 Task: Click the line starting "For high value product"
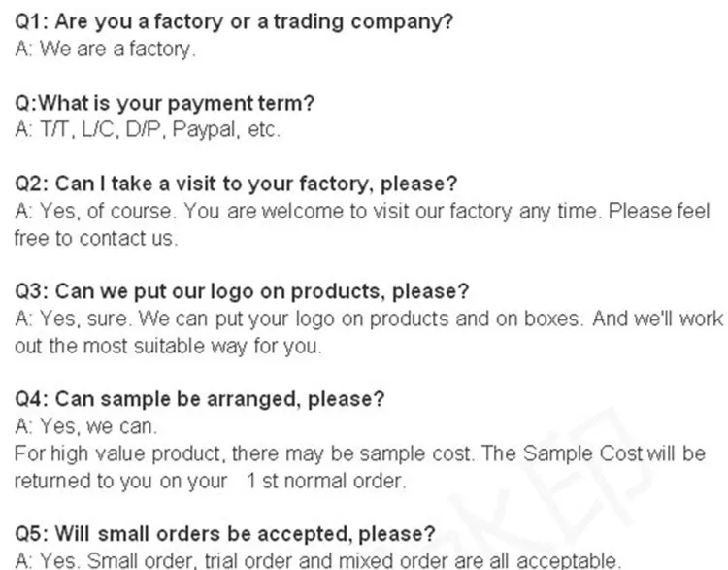[x=359, y=453]
